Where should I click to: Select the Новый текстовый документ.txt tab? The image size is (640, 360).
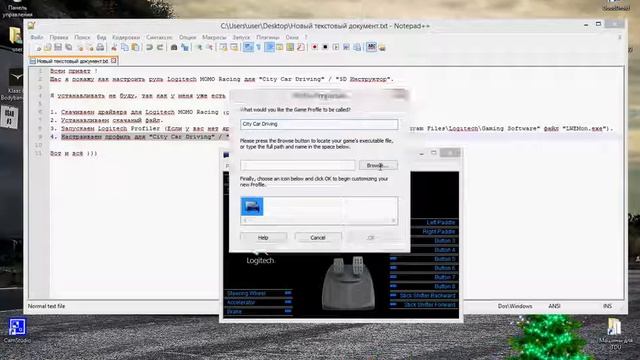[72, 61]
